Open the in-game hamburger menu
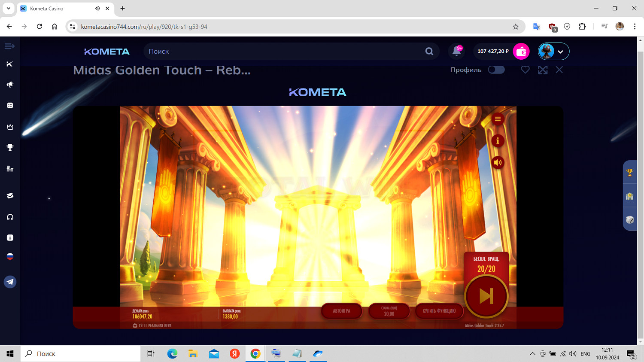The height and width of the screenshot is (362, 644). tap(498, 119)
